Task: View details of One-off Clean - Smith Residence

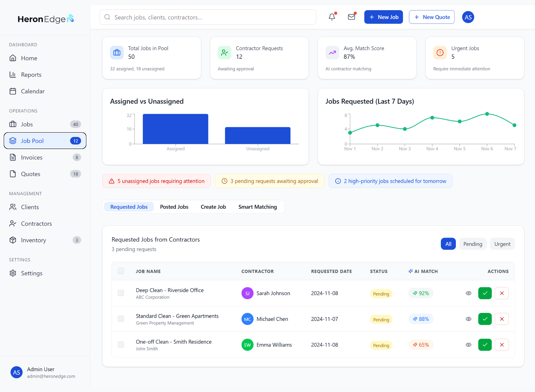Action: [x=468, y=345]
